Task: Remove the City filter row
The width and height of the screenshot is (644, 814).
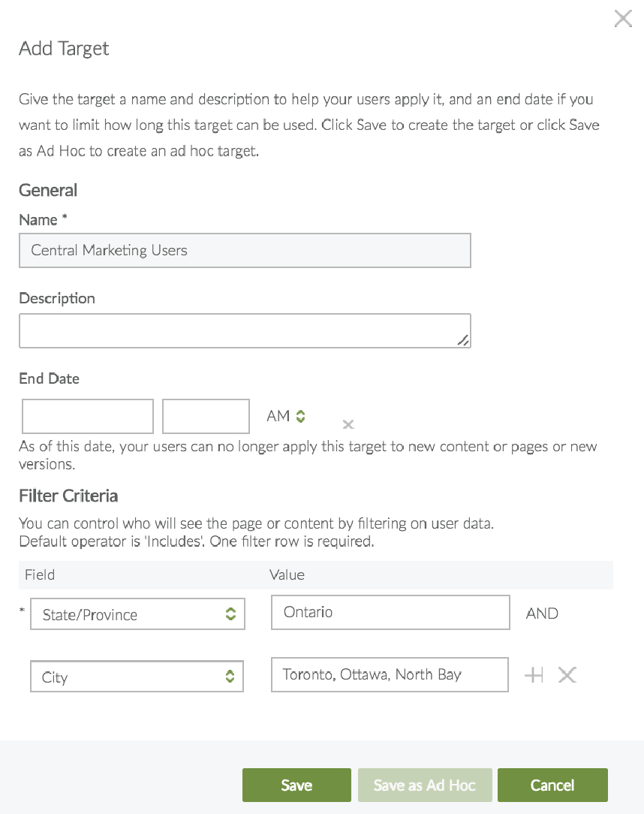Action: [567, 675]
